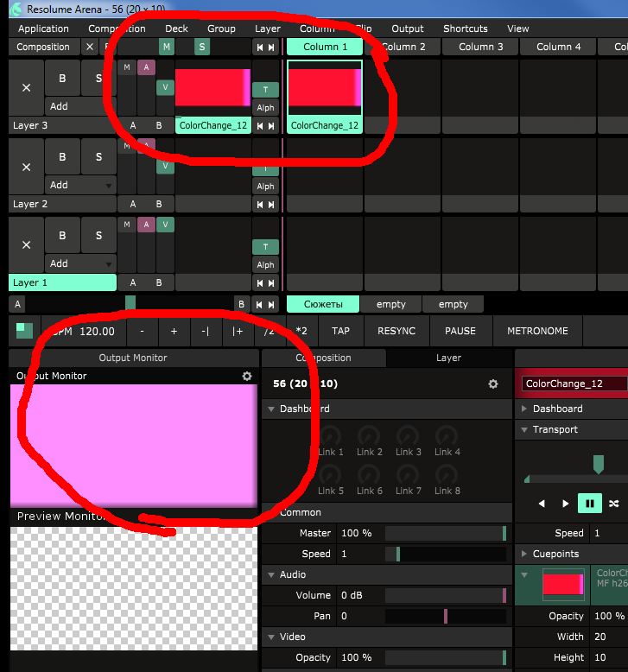Image resolution: width=628 pixels, height=672 pixels.
Task: Click the random playback shuffle icon
Action: 613,503
